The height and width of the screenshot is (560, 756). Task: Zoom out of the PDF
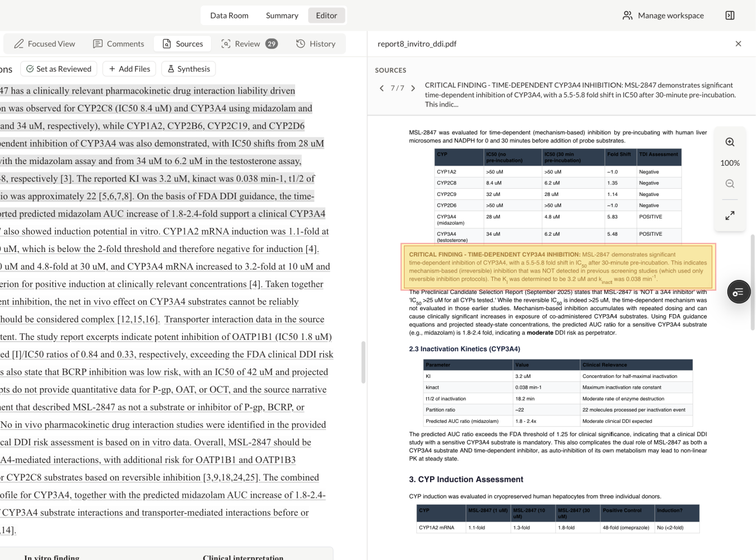[x=730, y=184]
